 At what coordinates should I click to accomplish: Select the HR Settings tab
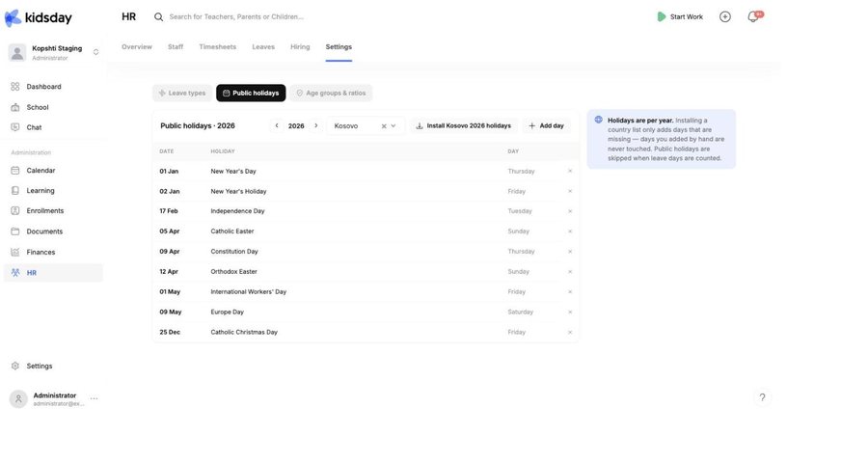coord(339,47)
